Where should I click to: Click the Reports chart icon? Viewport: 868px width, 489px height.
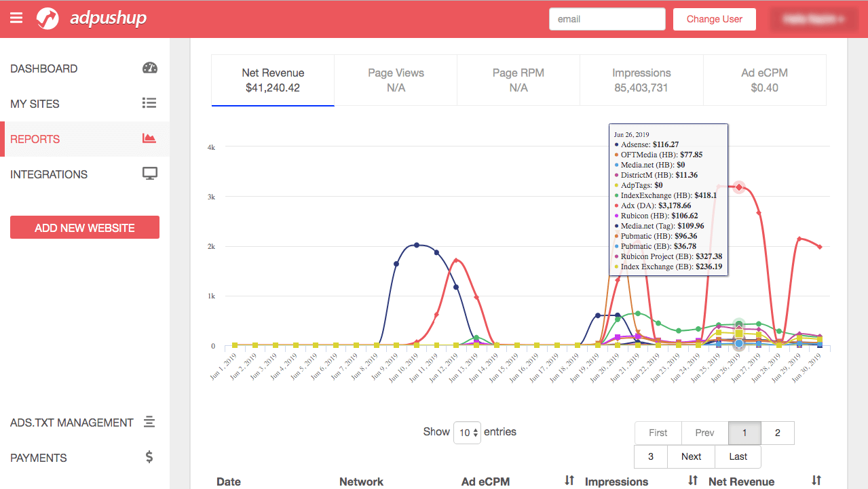149,138
